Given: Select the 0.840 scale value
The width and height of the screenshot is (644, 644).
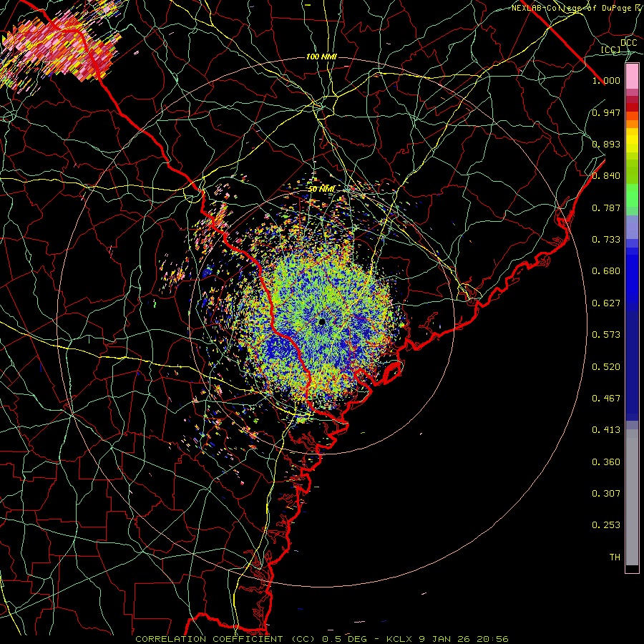Looking at the screenshot, I should coord(606,176).
